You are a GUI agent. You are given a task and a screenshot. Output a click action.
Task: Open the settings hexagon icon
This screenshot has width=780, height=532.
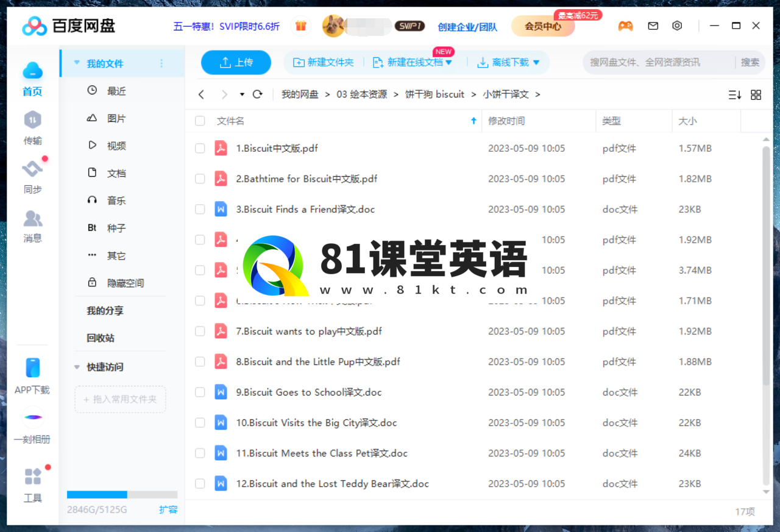pos(677,26)
